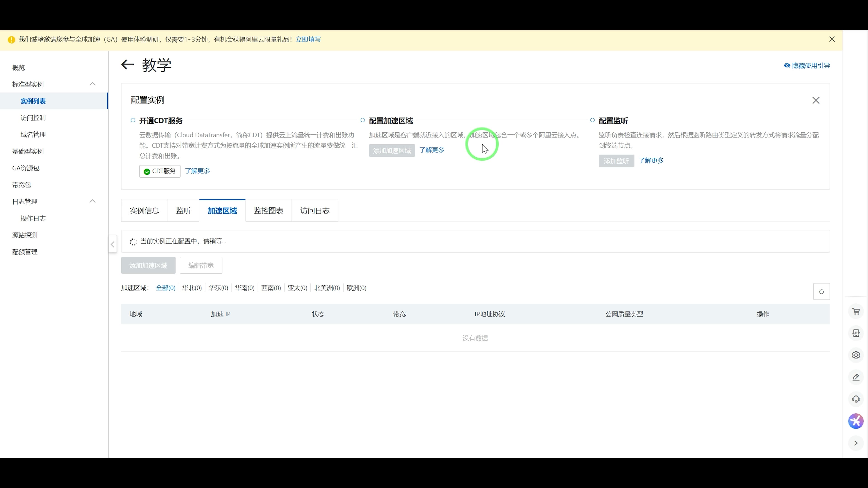Image resolution: width=868 pixels, height=488 pixels.
Task: Click the IP地址协议 column header
Action: point(490,314)
